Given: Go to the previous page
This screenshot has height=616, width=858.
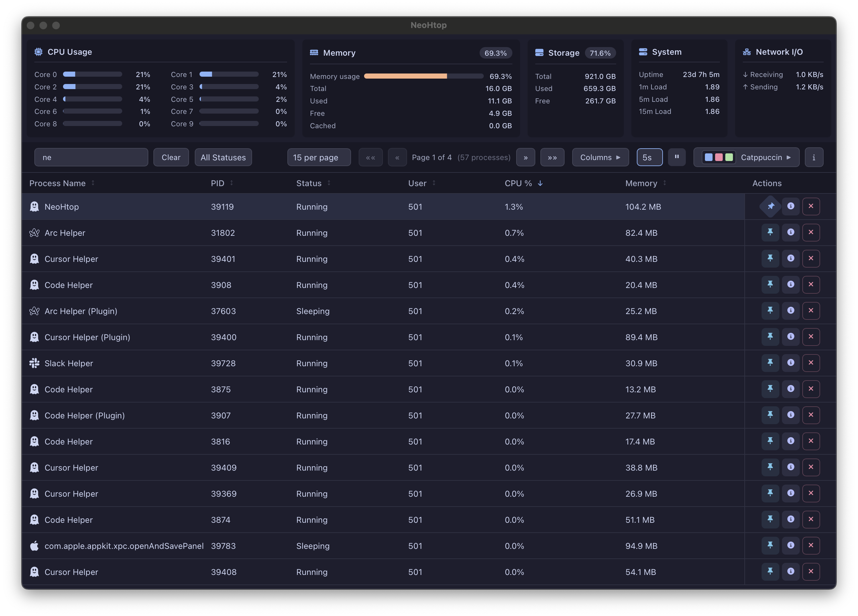Looking at the screenshot, I should pyautogui.click(x=397, y=157).
